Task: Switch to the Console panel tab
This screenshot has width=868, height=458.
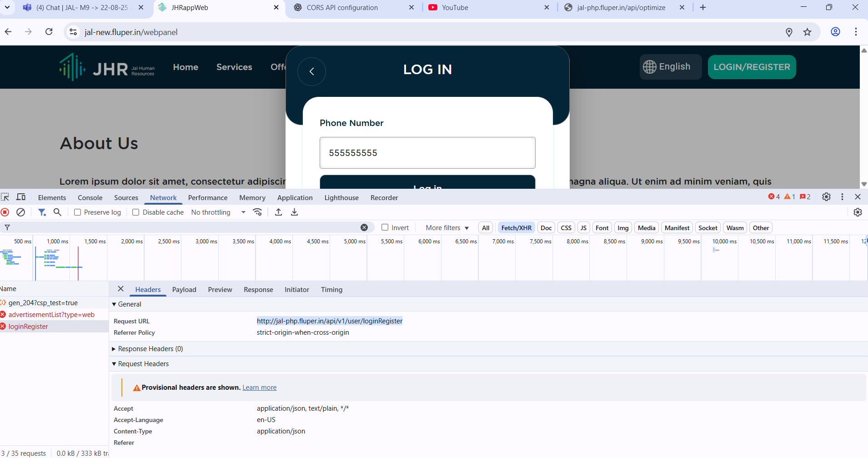Action: (90, 198)
